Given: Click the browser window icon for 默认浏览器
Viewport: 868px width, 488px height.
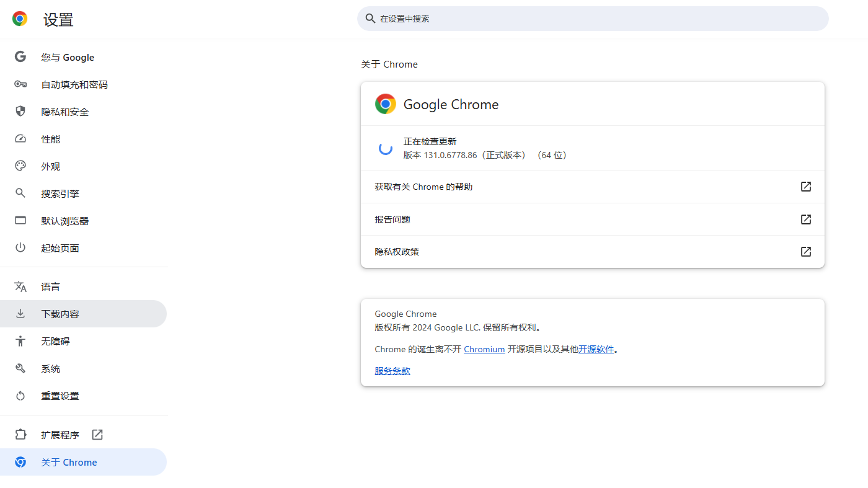Looking at the screenshot, I should tap(20, 221).
